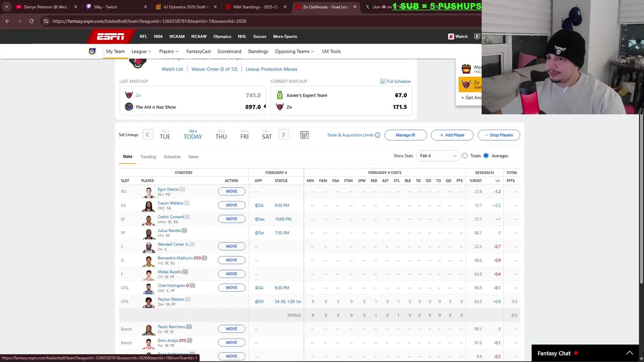644x362 pixels.
Task: Open the Standings page
Action: [x=258, y=51]
